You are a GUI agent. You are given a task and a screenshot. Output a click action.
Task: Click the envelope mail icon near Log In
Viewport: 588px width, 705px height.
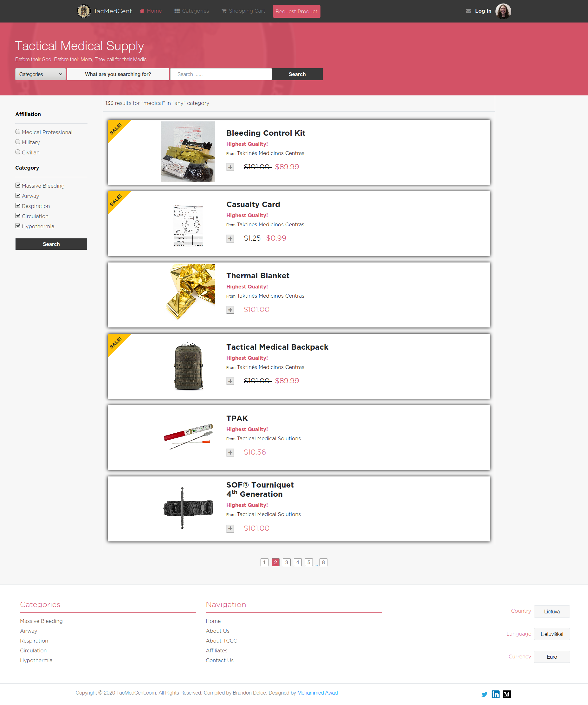[468, 11]
